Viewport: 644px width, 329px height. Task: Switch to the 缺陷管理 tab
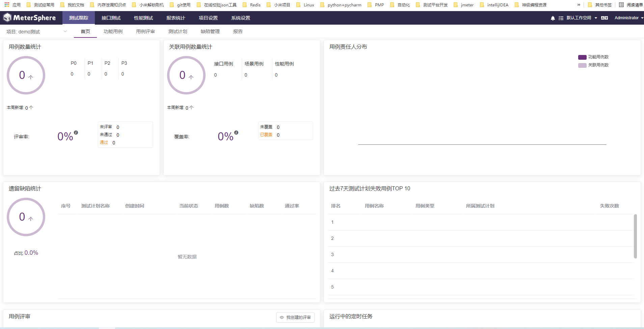210,31
